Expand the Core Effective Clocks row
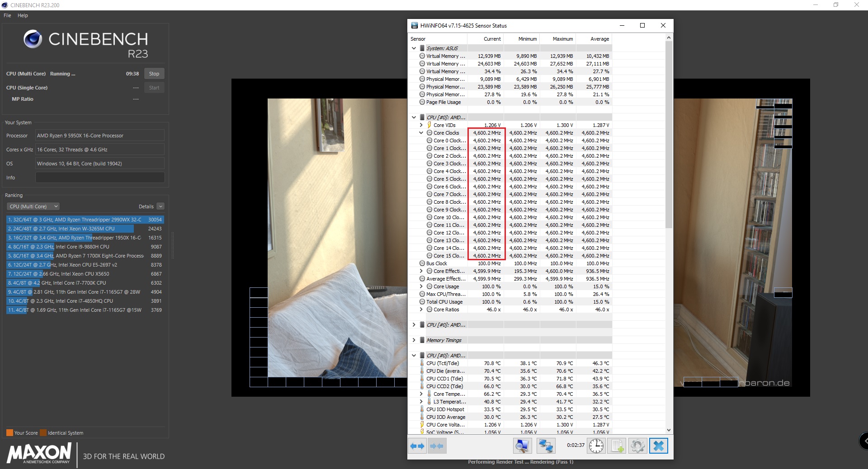 (421, 271)
